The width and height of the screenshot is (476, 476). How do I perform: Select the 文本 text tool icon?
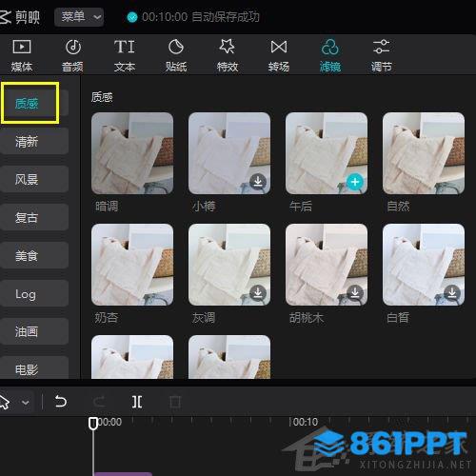point(125,47)
